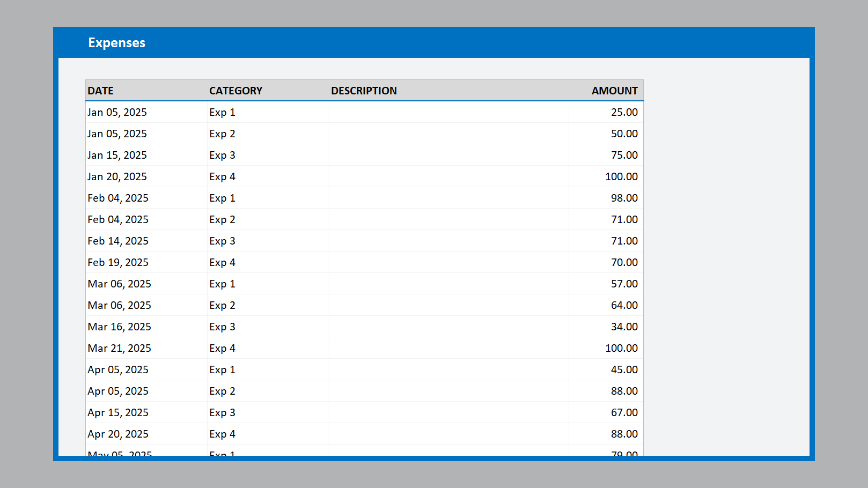Click the Exp 1 cell in the first row
The image size is (868, 488).
[x=222, y=112]
